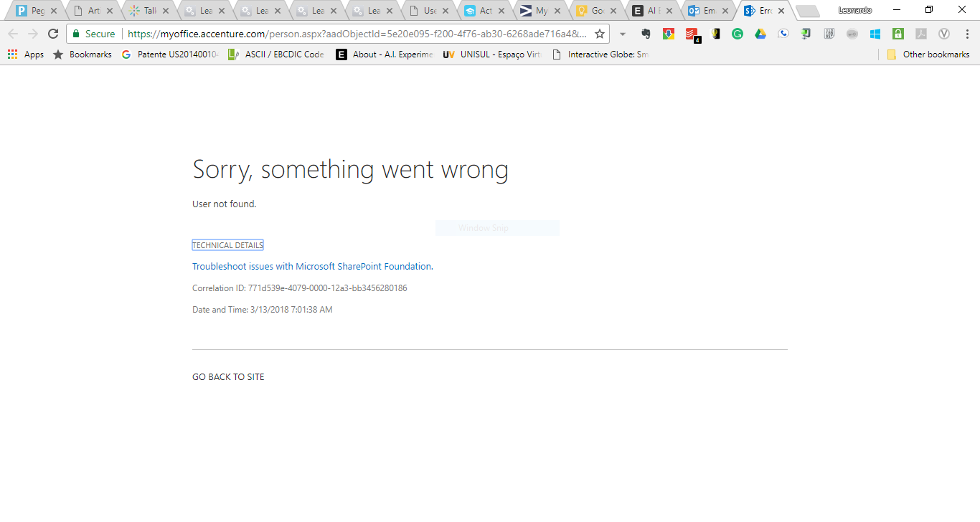Click the grey circled V extension icon
Image resolution: width=980 pixels, height=522 pixels.
(x=944, y=34)
